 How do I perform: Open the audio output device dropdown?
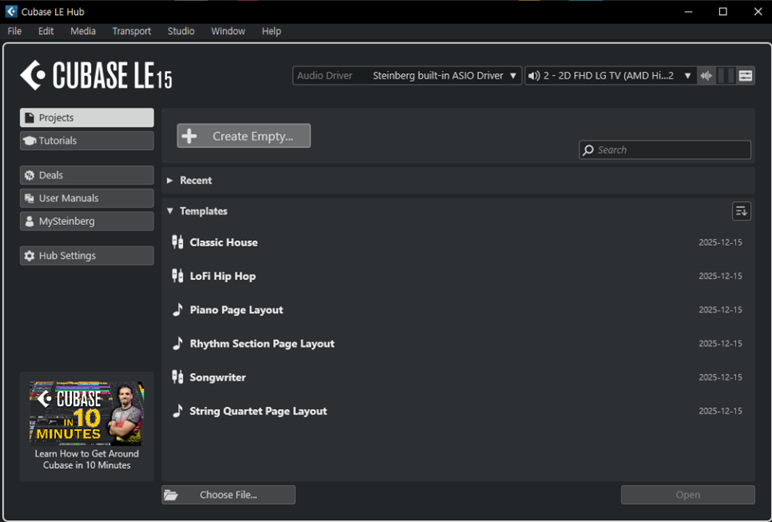[x=609, y=76]
